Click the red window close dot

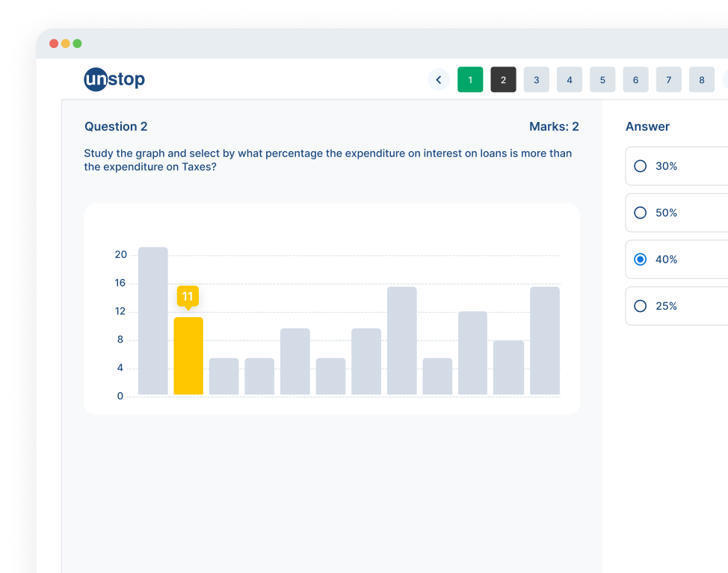[x=54, y=43]
